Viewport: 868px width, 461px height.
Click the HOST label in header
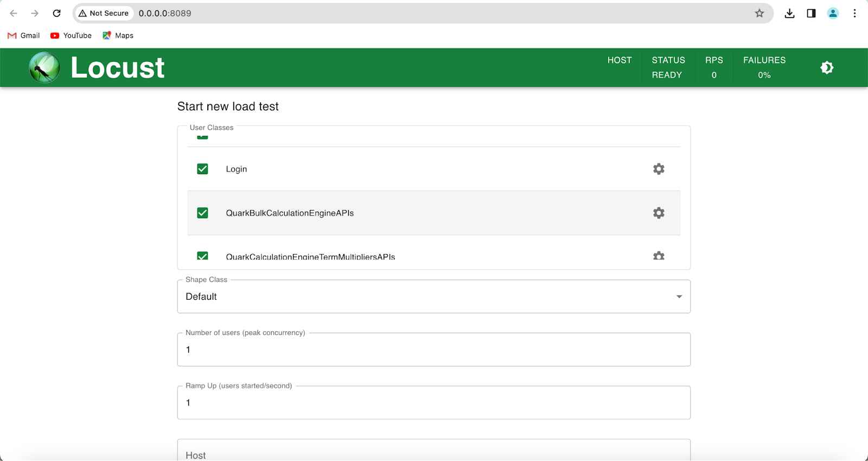[620, 60]
